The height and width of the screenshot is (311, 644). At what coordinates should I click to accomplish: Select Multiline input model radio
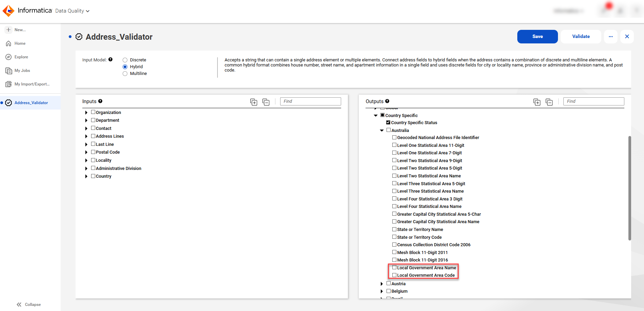(x=125, y=74)
